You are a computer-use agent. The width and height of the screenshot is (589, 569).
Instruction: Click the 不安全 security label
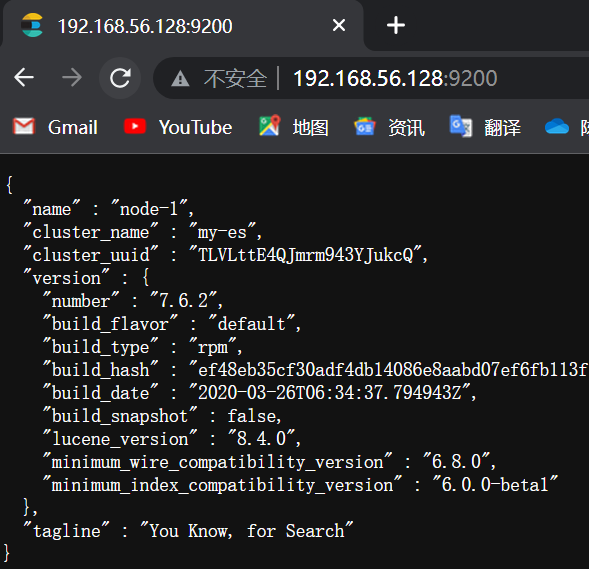(235, 78)
